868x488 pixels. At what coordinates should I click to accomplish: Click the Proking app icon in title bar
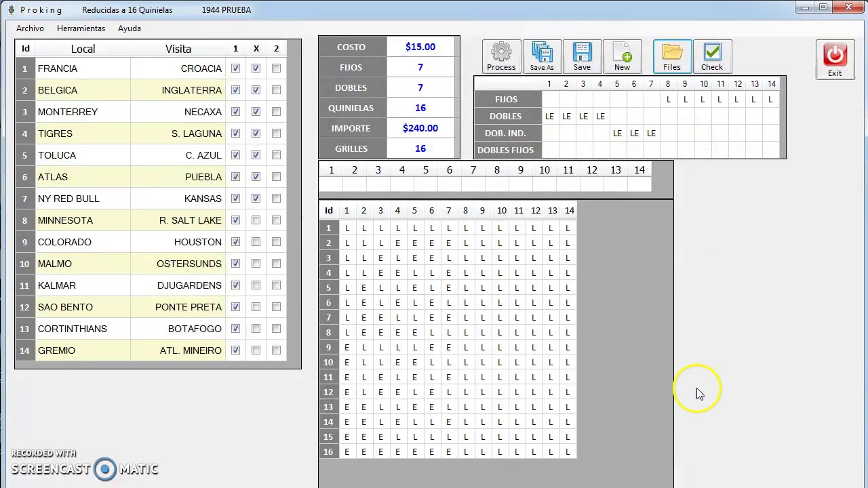pyautogui.click(x=11, y=10)
